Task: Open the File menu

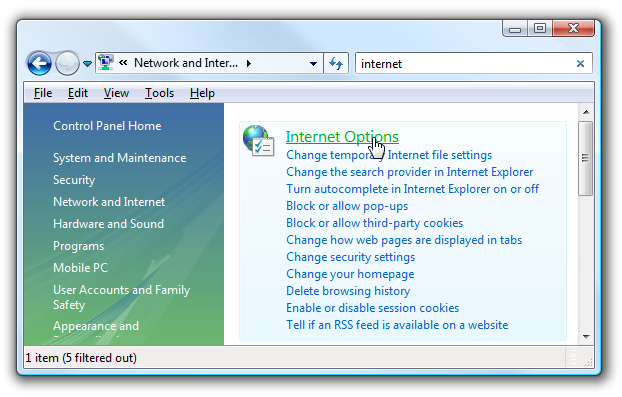Action: (x=42, y=93)
